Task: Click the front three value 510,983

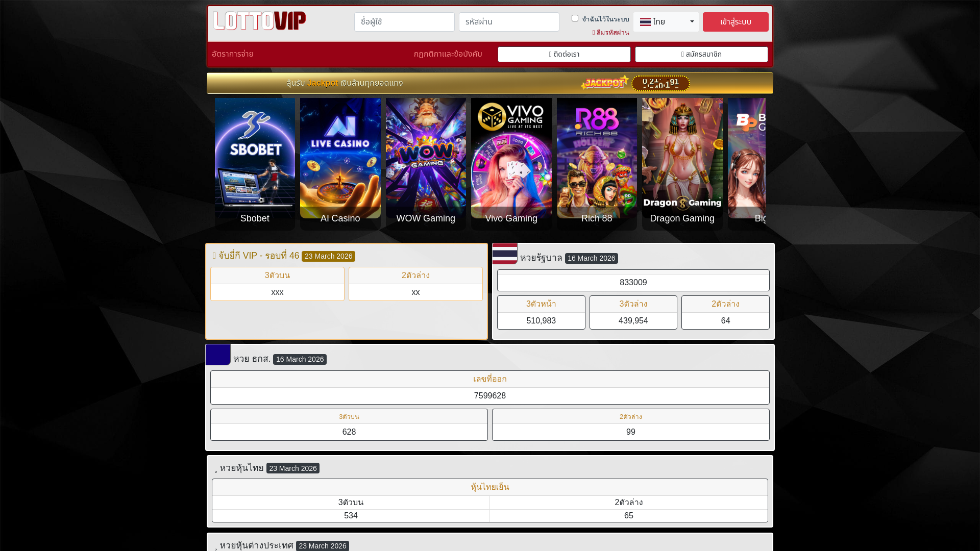Action: pos(541,321)
